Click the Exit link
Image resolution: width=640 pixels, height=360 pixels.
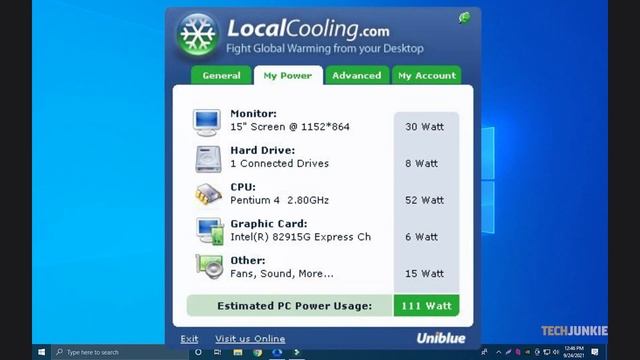click(189, 339)
